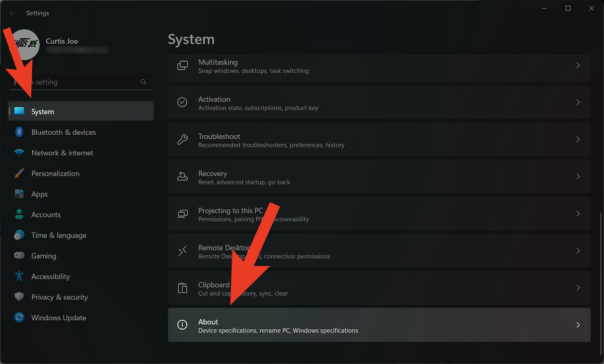Expand Multitasking using its chevron
The height and width of the screenshot is (364, 604).
coord(578,65)
